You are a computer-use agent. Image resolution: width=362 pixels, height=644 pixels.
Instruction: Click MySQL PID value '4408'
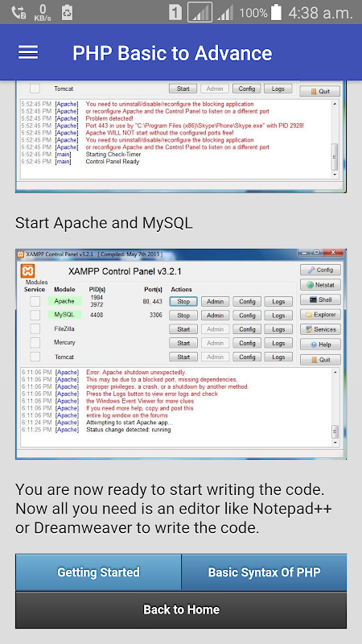pos(97,315)
